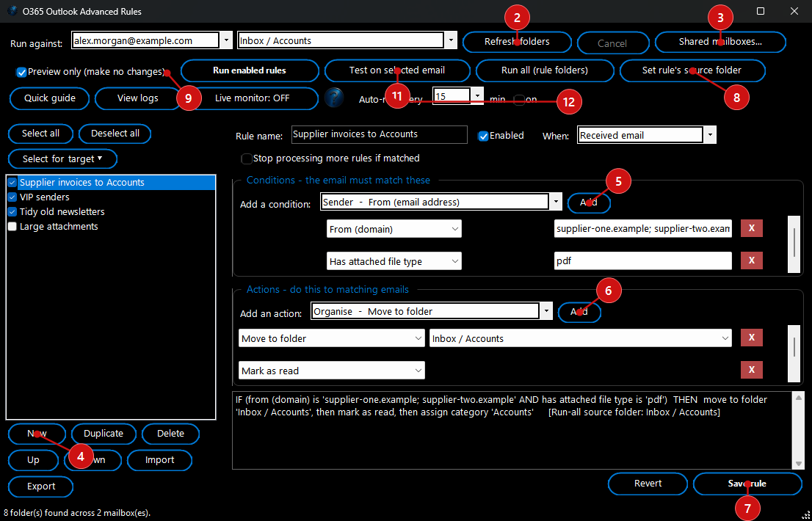
Task: Click the Rule name input field
Action: coord(379,134)
